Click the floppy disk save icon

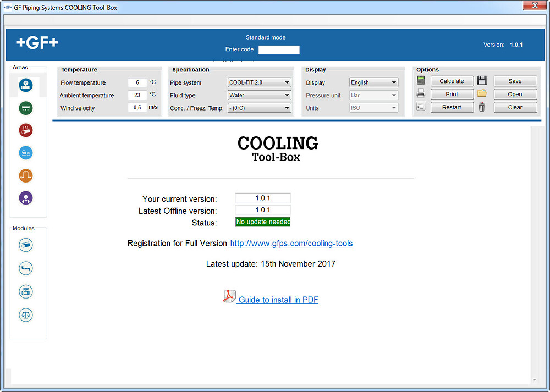pyautogui.click(x=482, y=81)
